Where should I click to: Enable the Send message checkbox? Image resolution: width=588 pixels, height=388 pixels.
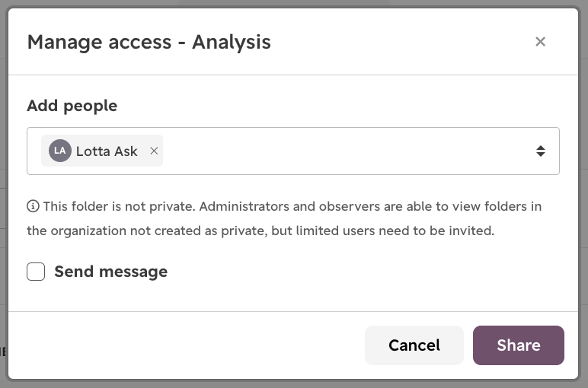tap(36, 272)
